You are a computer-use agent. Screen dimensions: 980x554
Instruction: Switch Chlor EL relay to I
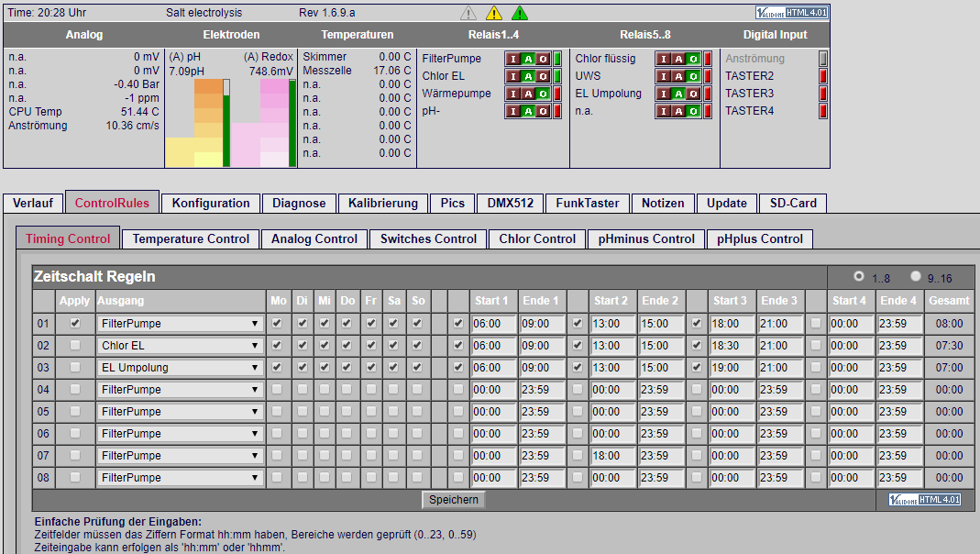click(x=513, y=76)
